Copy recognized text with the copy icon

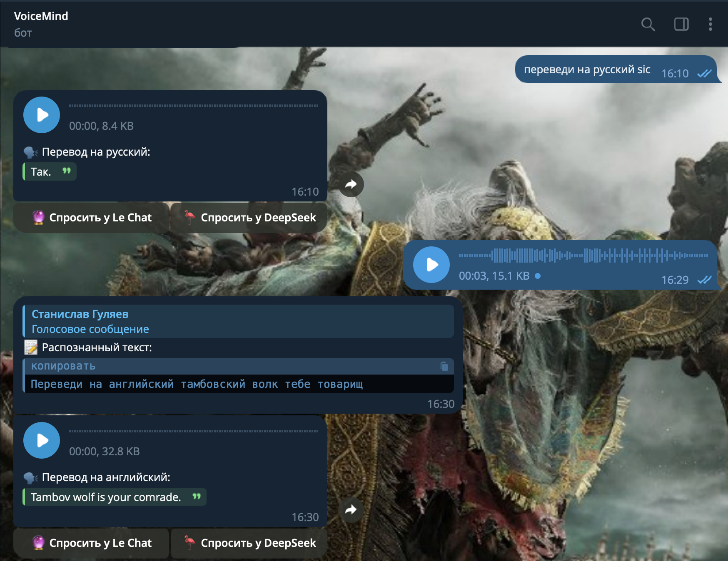[444, 366]
